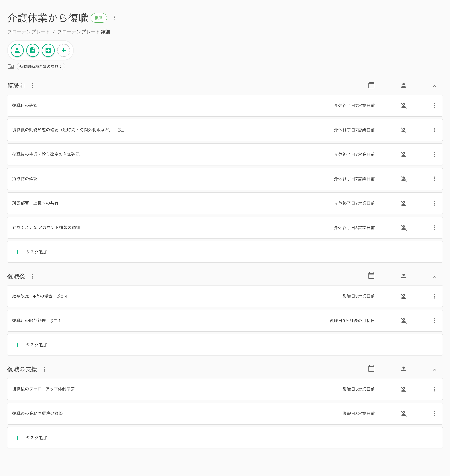
Task: Open the more menu for 復職後の待遇・給与改定の有無確認
Action: [x=434, y=155]
